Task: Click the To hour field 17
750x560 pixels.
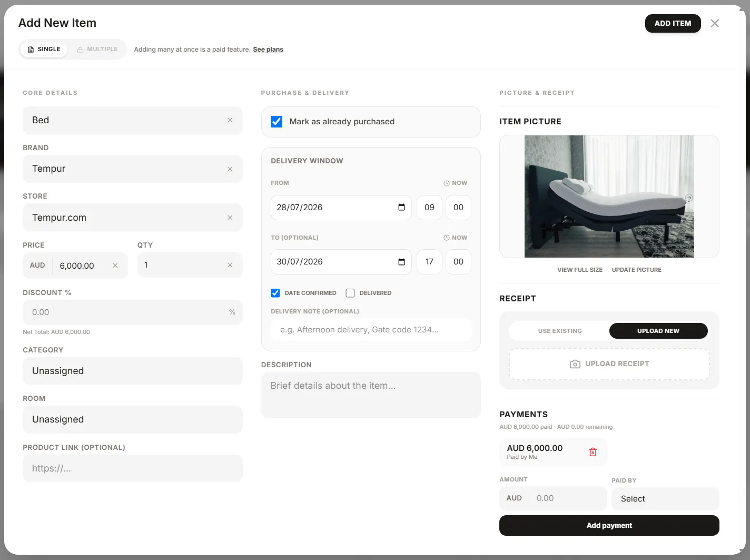Action: pyautogui.click(x=429, y=262)
